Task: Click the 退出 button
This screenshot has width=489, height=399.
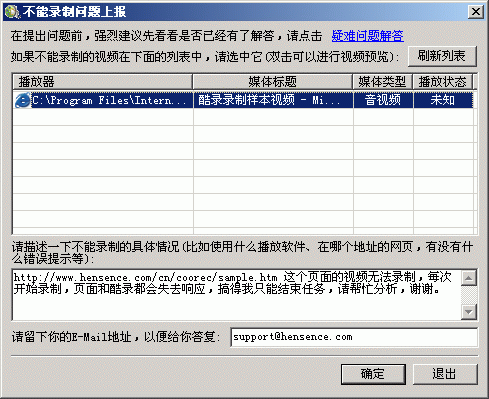Action: tap(445, 374)
